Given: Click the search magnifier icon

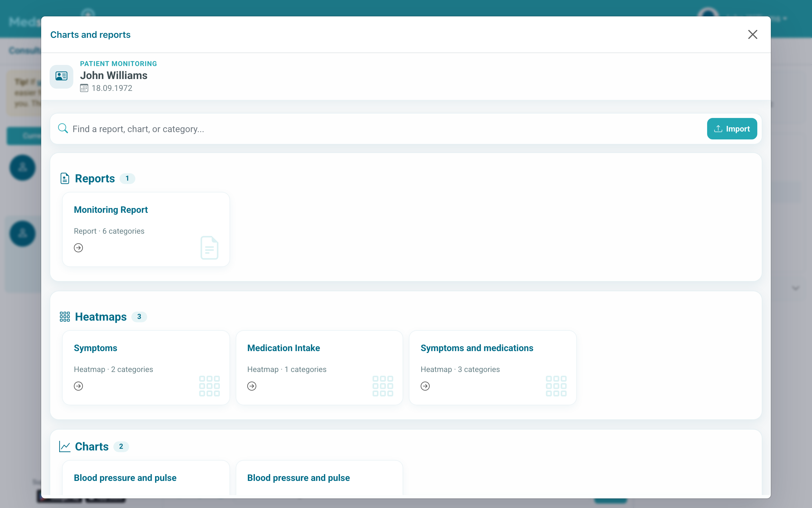Looking at the screenshot, I should tap(63, 128).
